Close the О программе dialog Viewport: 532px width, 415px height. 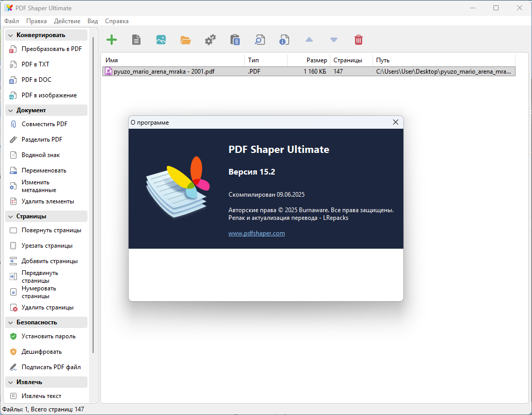coord(396,122)
